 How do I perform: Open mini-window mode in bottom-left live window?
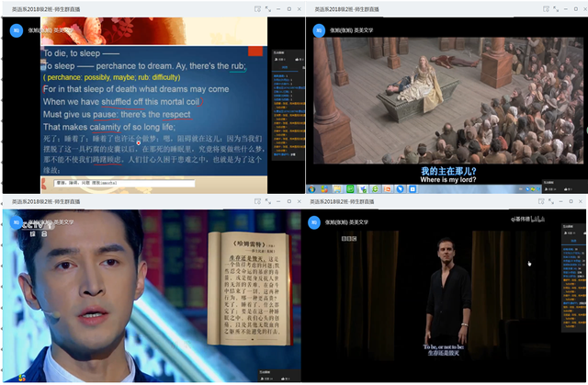tap(257, 201)
